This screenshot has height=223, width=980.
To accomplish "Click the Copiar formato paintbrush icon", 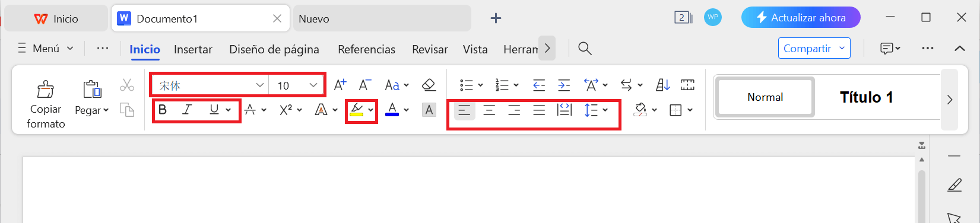I will click(x=46, y=90).
